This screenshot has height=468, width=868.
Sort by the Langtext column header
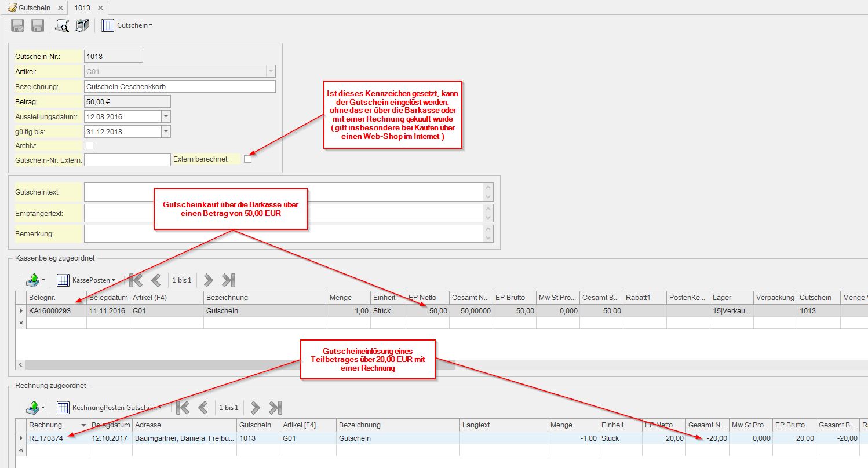coord(505,425)
